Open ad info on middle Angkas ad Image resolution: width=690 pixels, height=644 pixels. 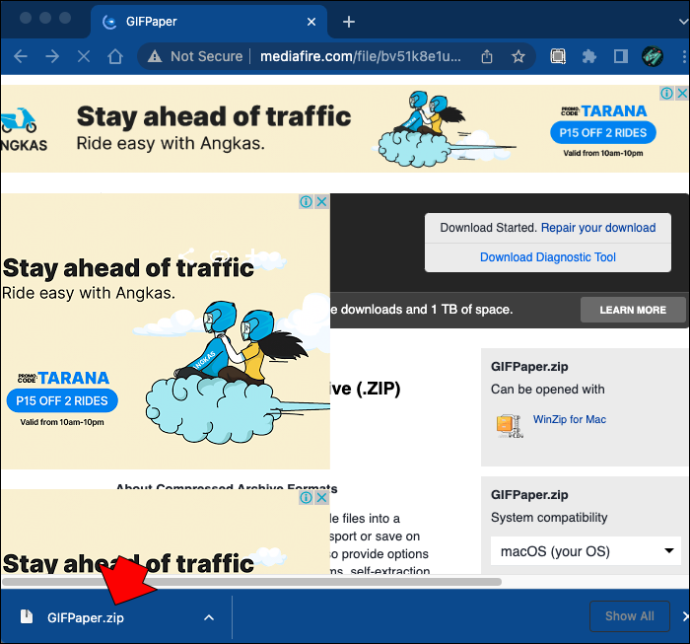(306, 202)
